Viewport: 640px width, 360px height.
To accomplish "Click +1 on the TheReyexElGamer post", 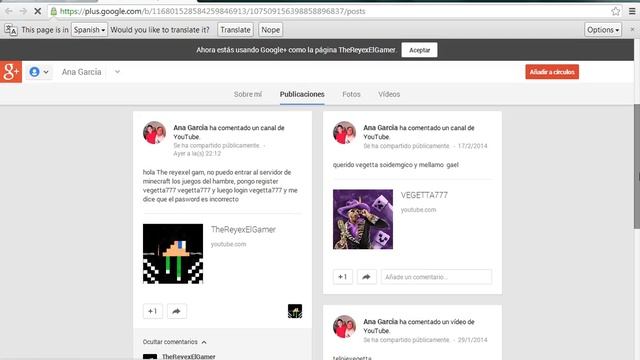I will (x=153, y=311).
